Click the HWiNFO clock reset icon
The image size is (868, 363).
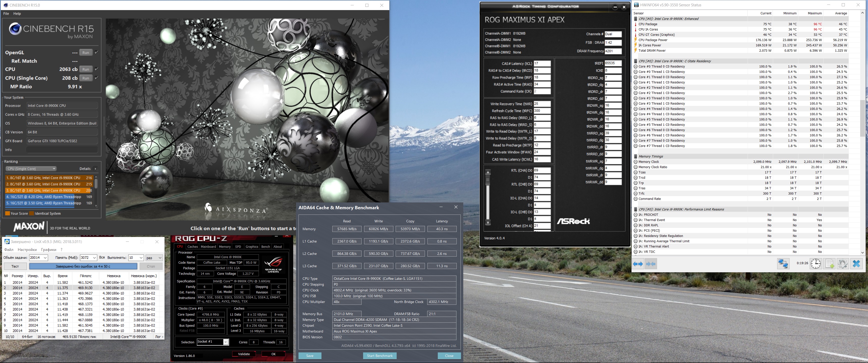pos(816,264)
